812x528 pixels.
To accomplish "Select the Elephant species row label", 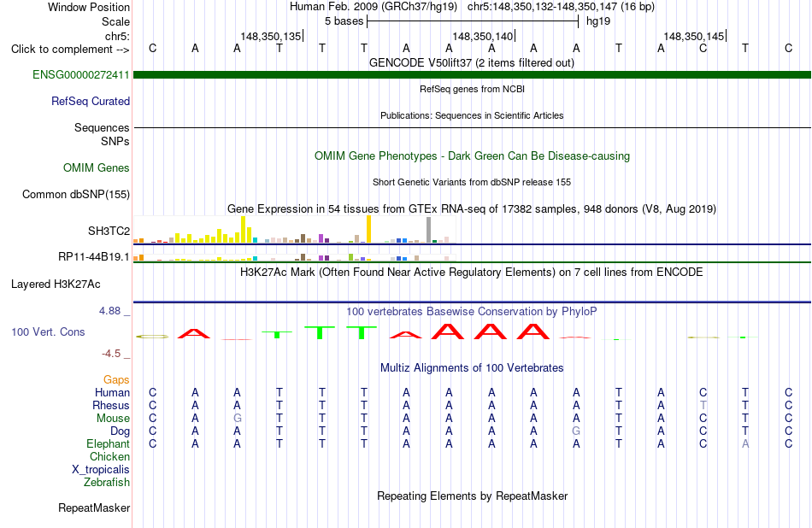I will [109, 443].
